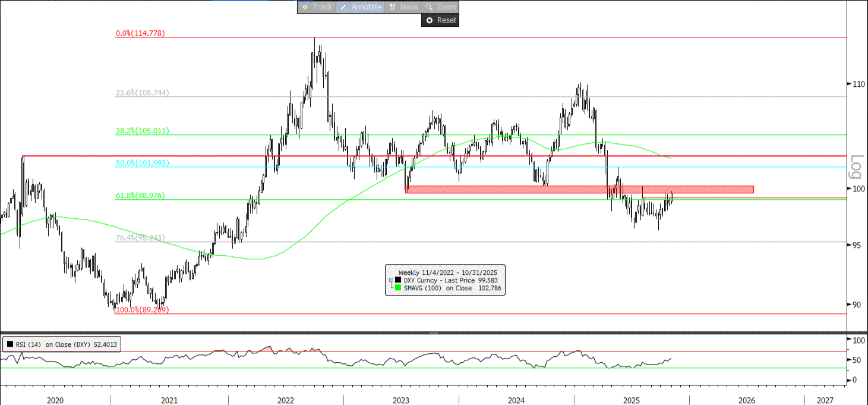The height and width of the screenshot is (405, 868).
Task: Click the pane divider above RSI panel
Action: [x=434, y=333]
